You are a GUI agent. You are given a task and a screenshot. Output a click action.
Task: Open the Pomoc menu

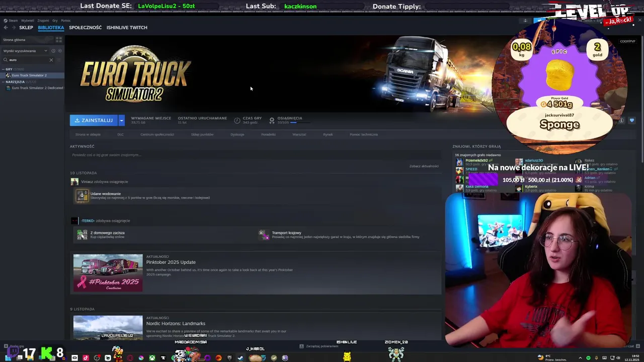(x=66, y=21)
